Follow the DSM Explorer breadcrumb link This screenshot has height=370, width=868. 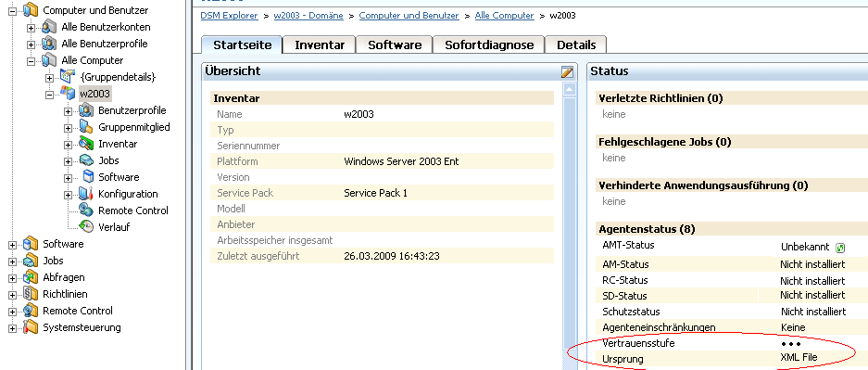click(229, 16)
